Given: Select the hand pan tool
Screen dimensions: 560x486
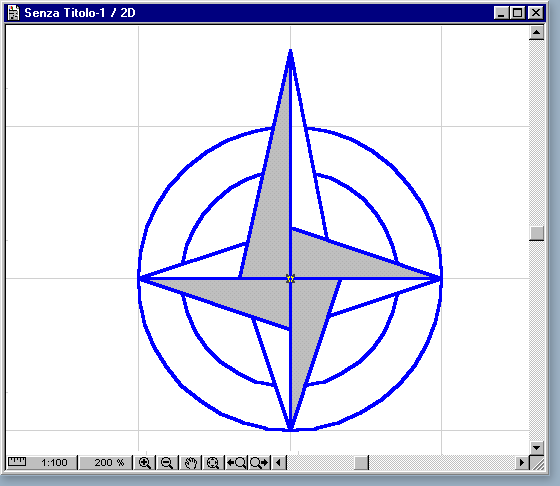Looking at the screenshot, I should click(191, 463).
